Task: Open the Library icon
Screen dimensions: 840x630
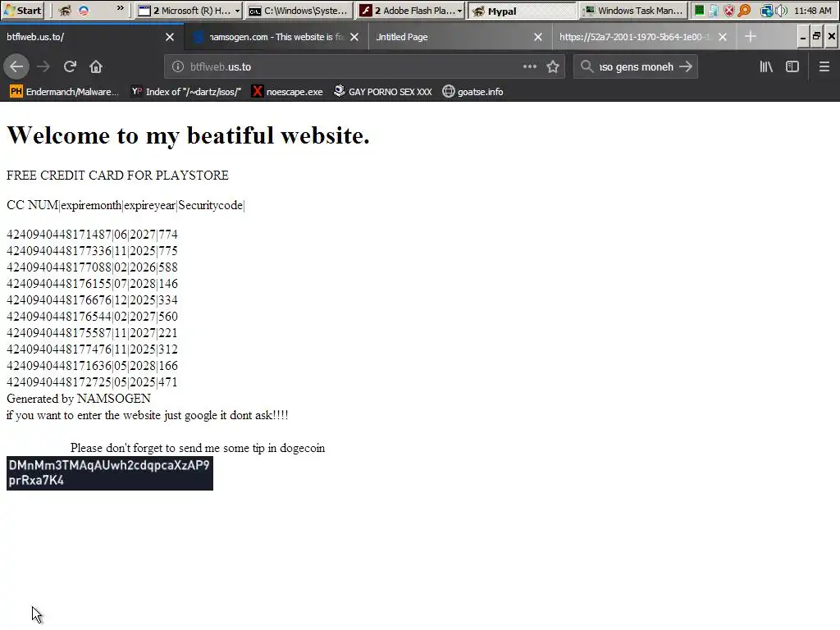Action: point(766,66)
